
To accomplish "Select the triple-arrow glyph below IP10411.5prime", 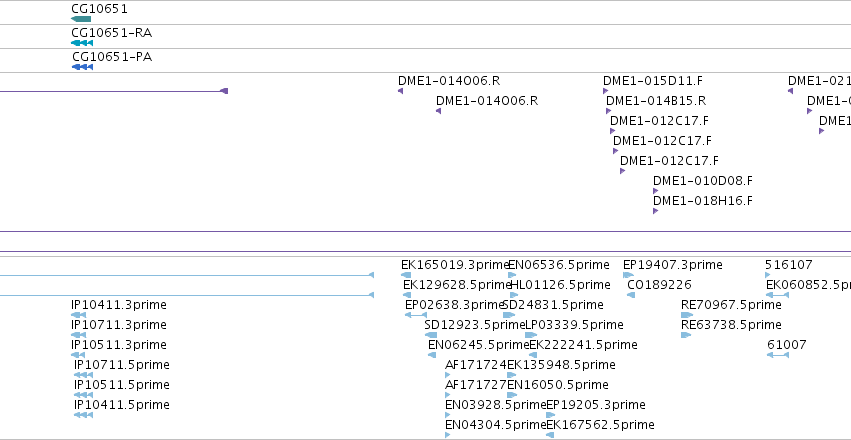I will (83, 415).
